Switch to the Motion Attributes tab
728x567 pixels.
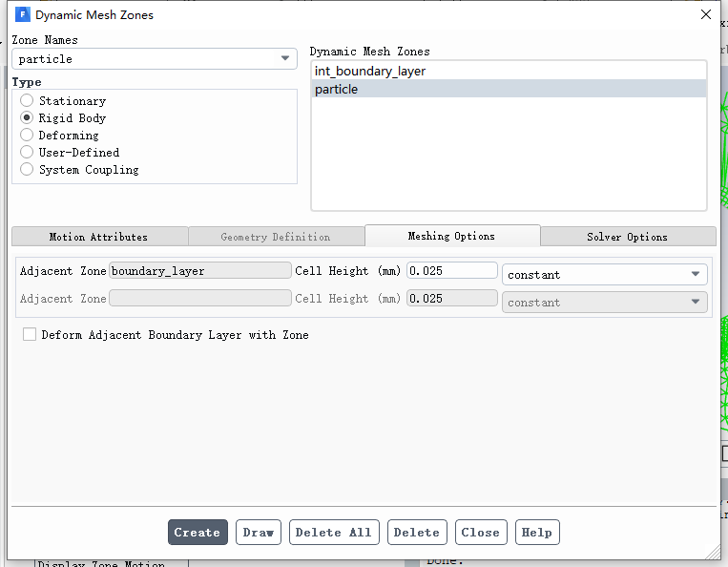click(98, 237)
